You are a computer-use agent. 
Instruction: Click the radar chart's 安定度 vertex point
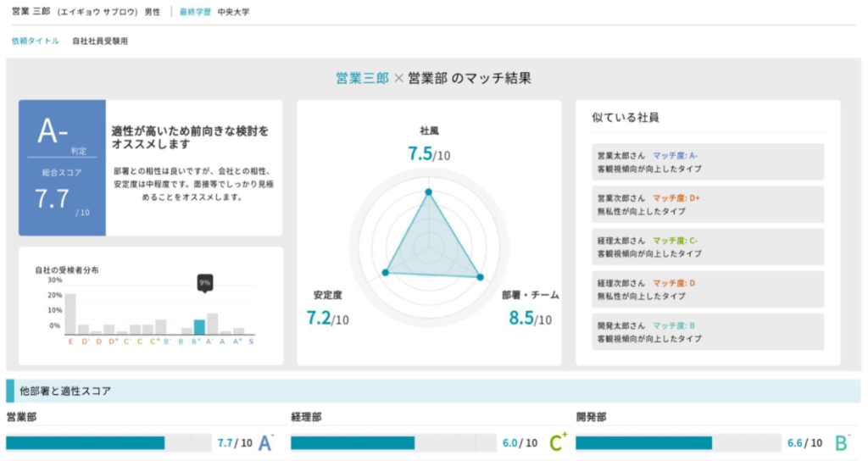pos(386,272)
